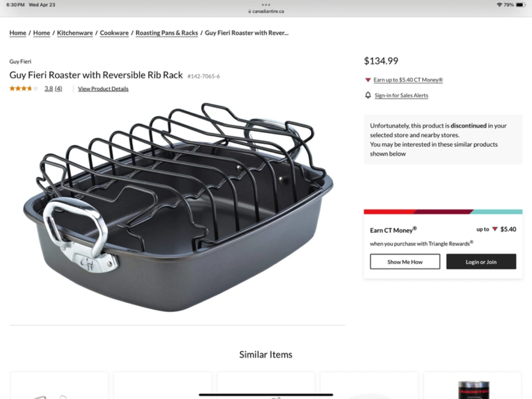Click the first Home breadcrumb link
Viewport: 532px width, 399px height.
(18, 33)
